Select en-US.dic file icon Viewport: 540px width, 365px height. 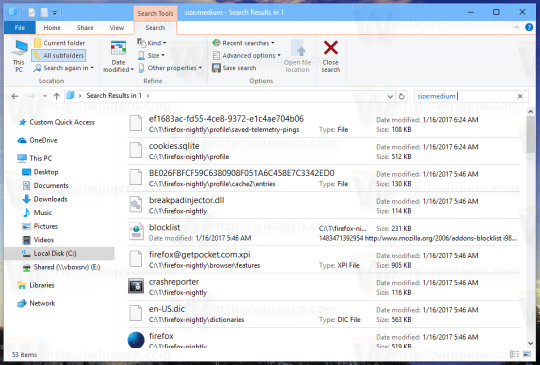pyautogui.click(x=136, y=313)
